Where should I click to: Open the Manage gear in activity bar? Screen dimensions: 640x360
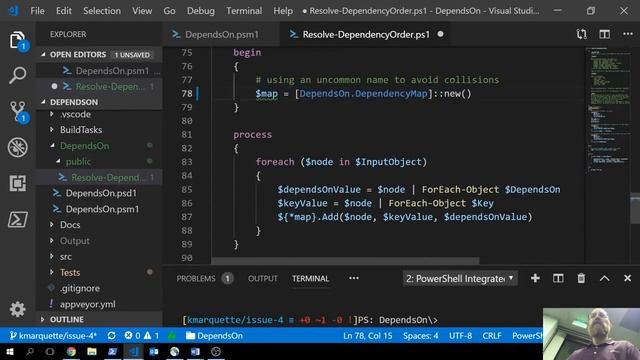(x=18, y=309)
